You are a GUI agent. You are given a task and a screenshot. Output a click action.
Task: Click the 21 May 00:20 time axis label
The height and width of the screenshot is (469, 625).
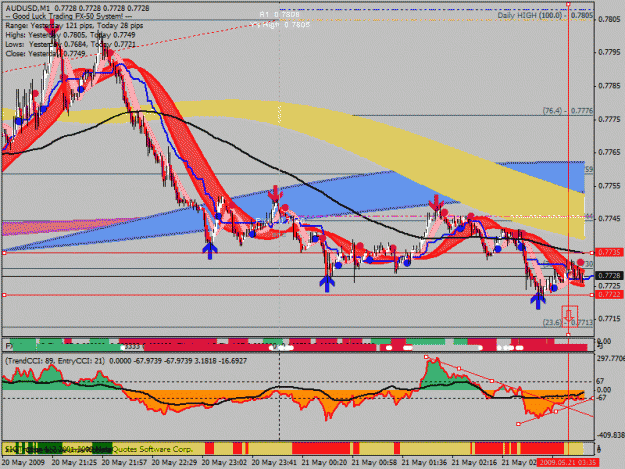pyautogui.click(x=324, y=463)
